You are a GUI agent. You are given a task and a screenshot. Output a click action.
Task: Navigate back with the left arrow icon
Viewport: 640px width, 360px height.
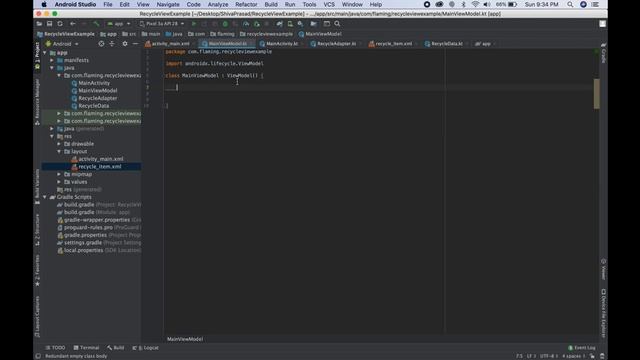click(73, 24)
